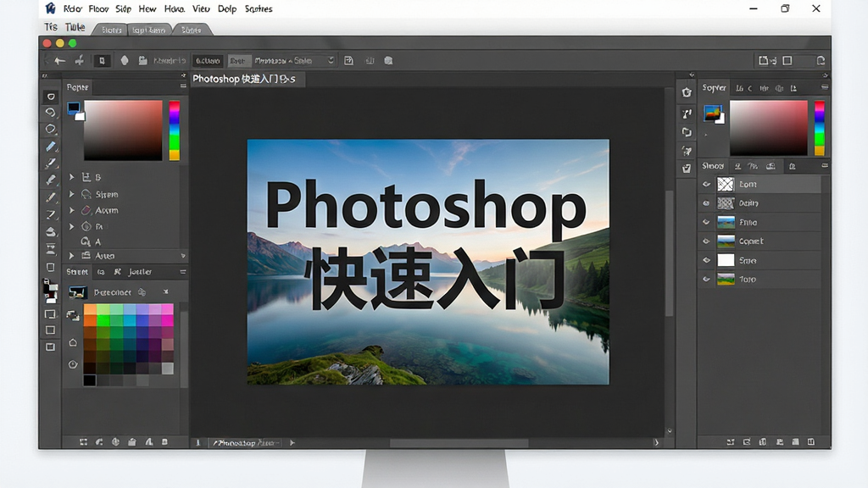868x488 pixels.
Task: Click the globe icon in left panel footer
Action: (x=115, y=442)
